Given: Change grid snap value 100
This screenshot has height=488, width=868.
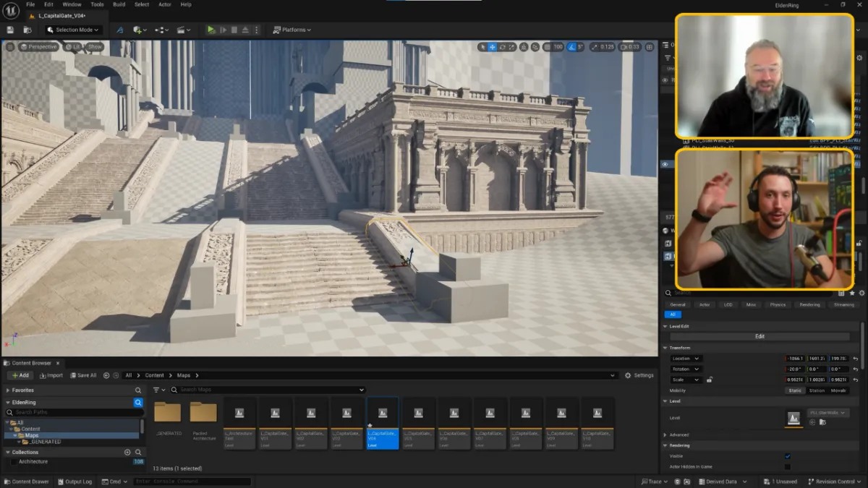Looking at the screenshot, I should [x=558, y=47].
